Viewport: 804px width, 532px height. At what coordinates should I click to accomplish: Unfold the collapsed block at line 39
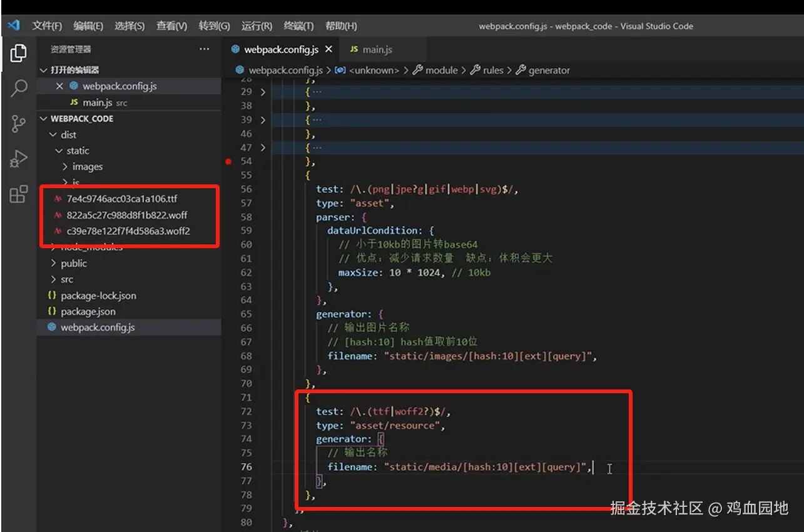263,120
